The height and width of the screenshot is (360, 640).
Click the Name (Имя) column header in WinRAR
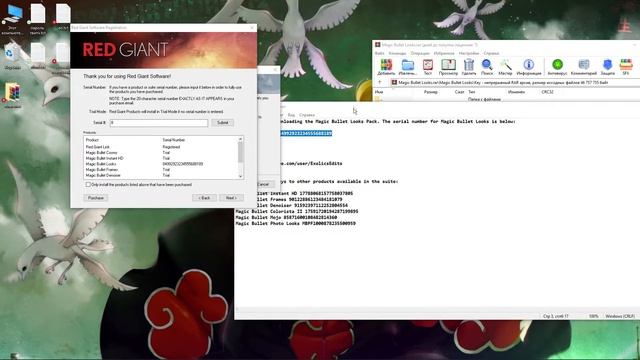click(379, 92)
